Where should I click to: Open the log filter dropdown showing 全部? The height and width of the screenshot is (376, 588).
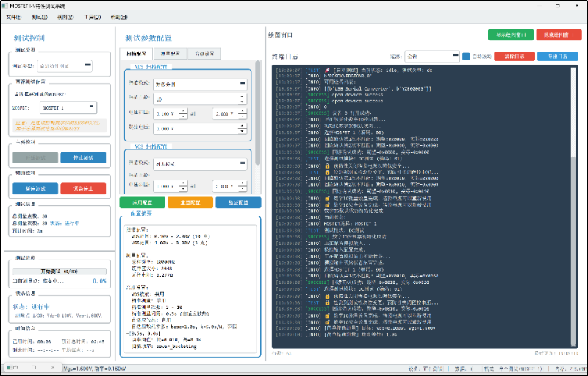431,56
